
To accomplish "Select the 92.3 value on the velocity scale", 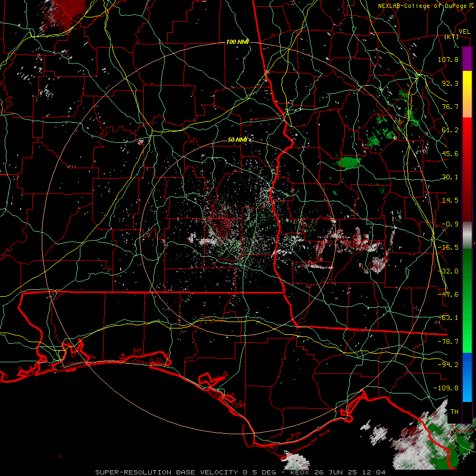I will [x=450, y=83].
